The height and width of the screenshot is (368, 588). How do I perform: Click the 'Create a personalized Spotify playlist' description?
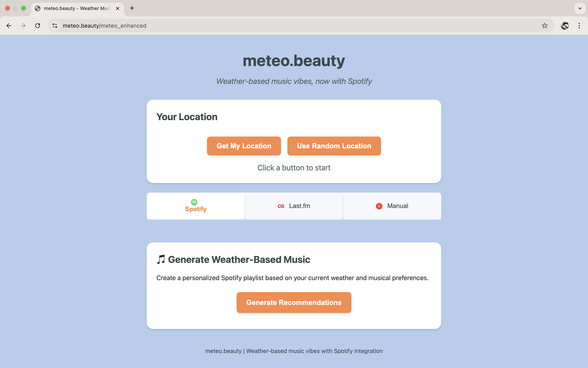coord(292,278)
